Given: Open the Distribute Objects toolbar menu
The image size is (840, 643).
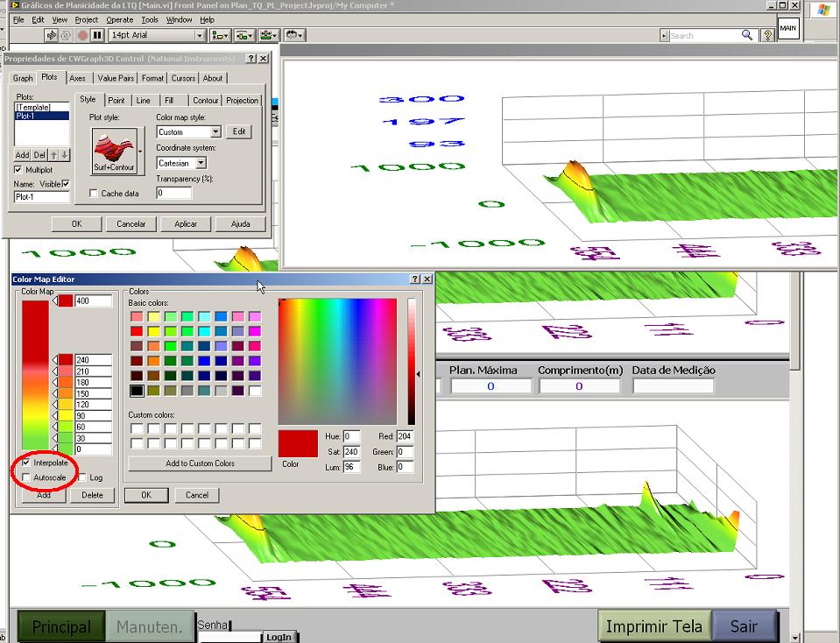Looking at the screenshot, I should coord(244,35).
